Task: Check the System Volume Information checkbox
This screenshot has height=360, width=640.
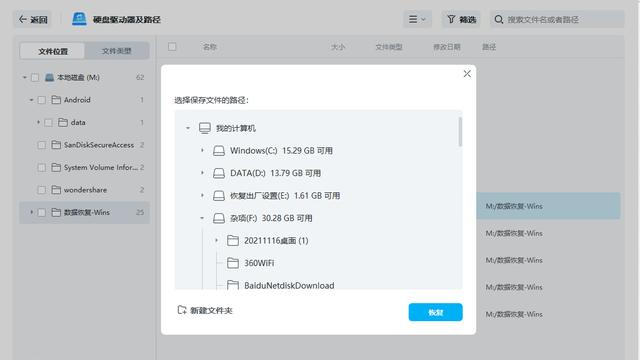Action: [42, 167]
